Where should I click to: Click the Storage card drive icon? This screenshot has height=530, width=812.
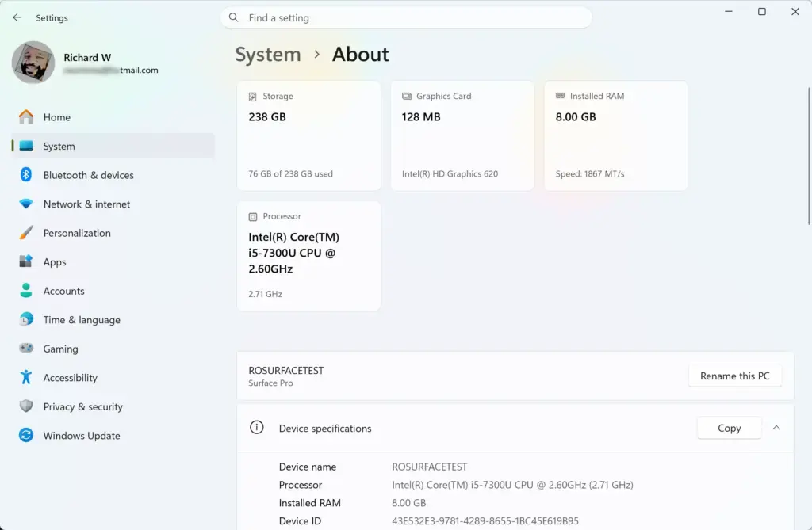pos(253,97)
